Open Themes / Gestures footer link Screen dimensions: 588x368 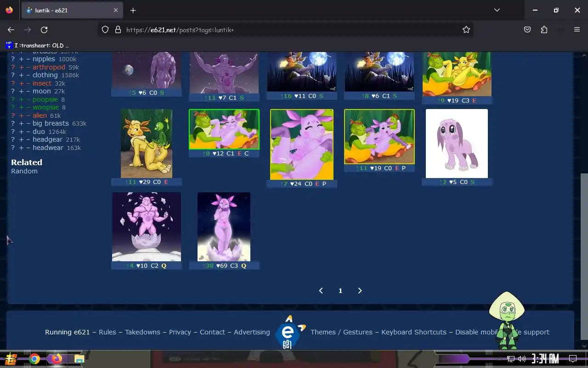341,332
